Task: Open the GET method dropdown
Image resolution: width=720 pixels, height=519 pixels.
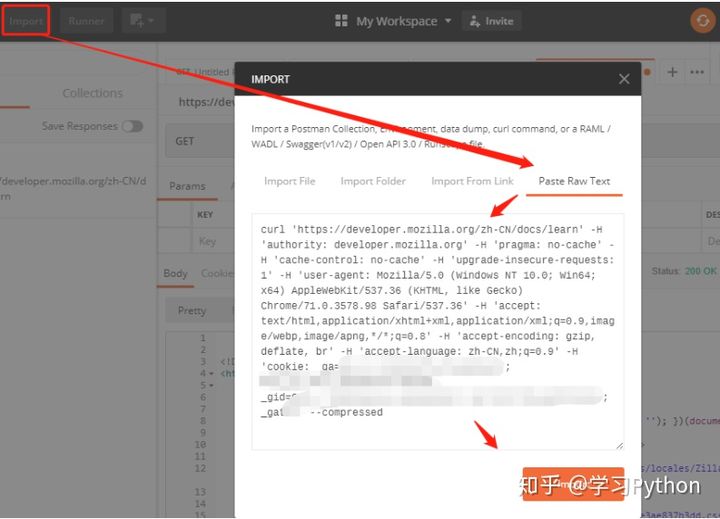Action: pos(200,141)
